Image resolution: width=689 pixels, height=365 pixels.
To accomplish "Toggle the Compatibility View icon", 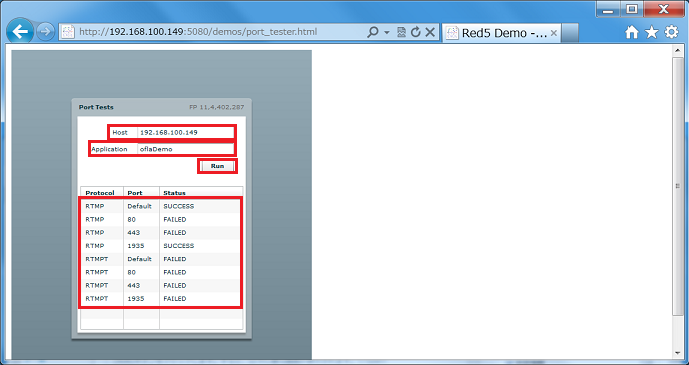I will pyautogui.click(x=401, y=32).
